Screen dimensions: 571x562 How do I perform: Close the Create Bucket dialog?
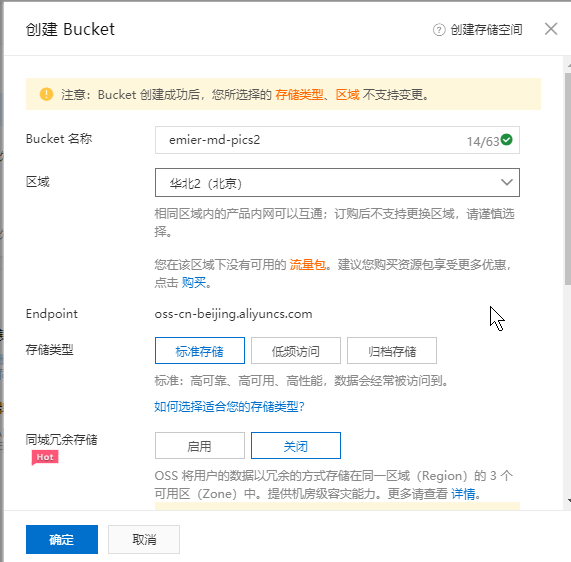pos(551,29)
